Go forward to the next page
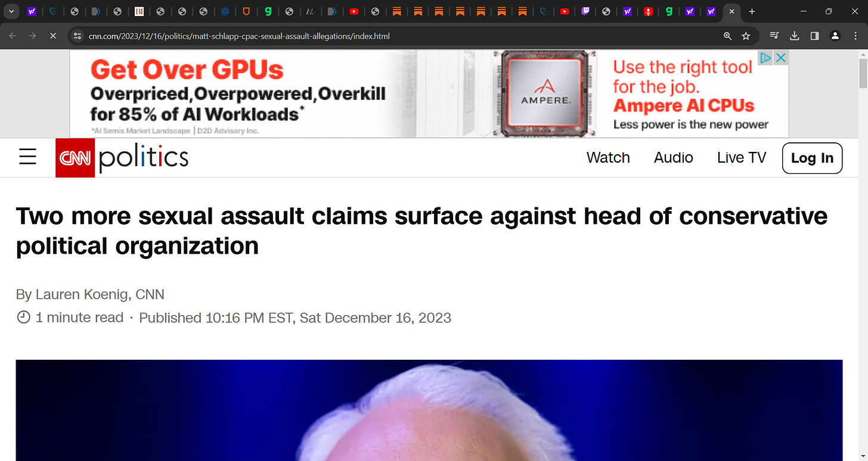Screen dimensions: 868x461 (x=33, y=36)
